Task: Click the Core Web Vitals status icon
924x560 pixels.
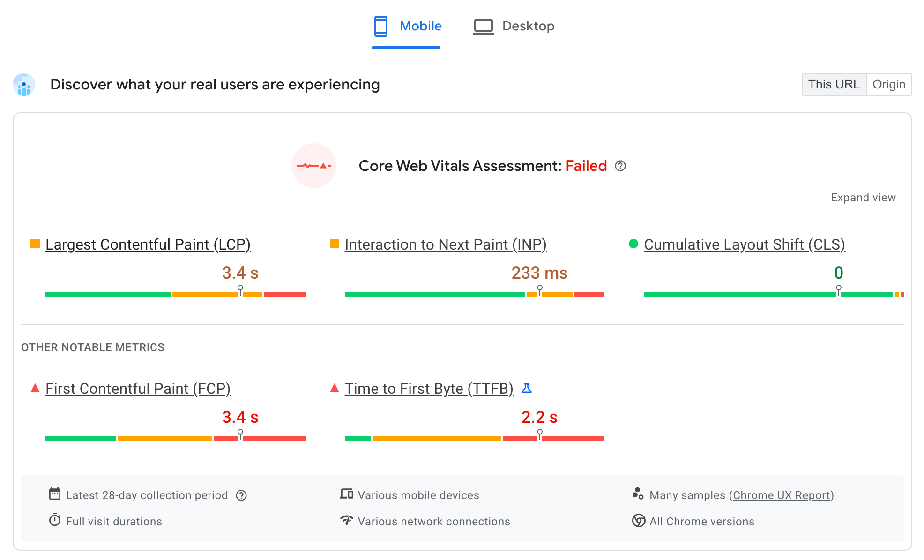Action: [315, 166]
